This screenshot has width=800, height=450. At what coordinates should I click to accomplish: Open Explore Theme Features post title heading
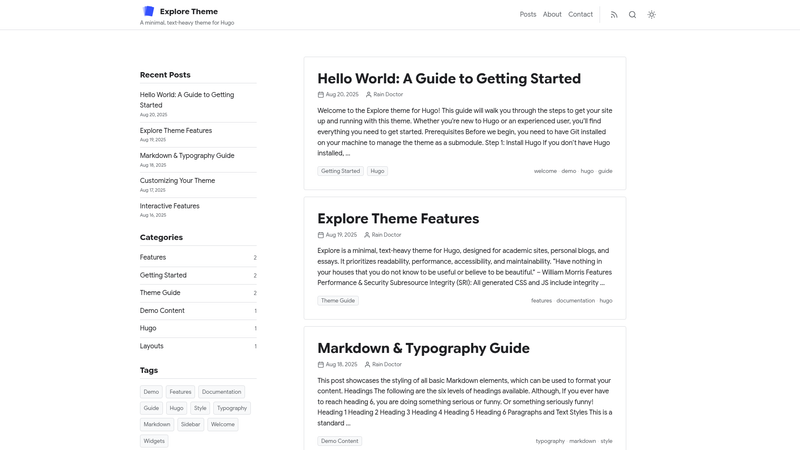point(398,219)
